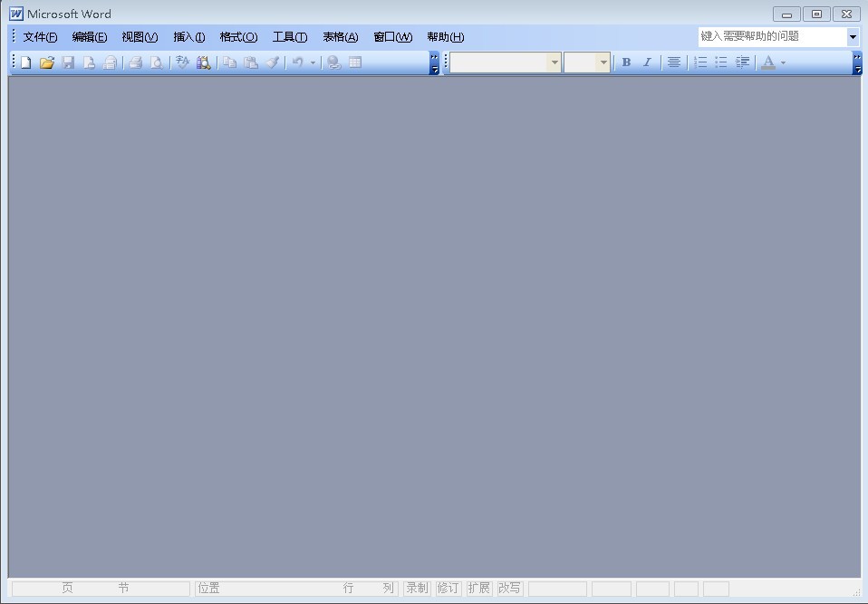The height and width of the screenshot is (604, 868).
Task: Toggle the Bullets list button
Action: point(721,62)
